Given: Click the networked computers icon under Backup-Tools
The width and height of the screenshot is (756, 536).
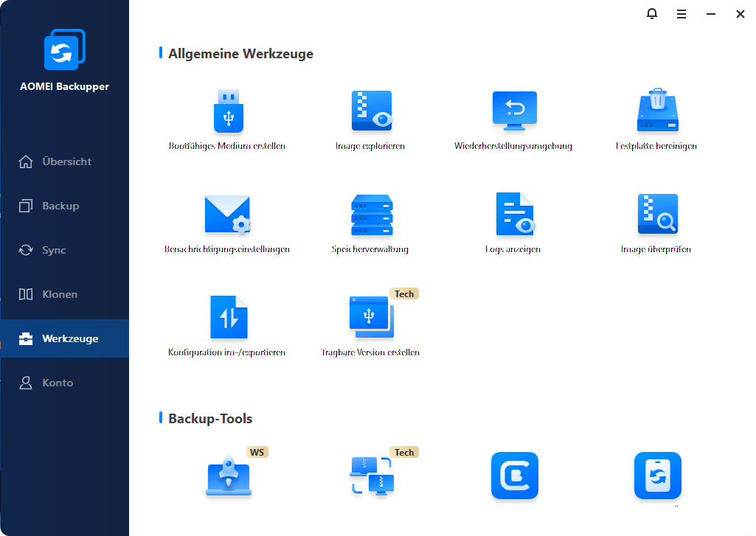Looking at the screenshot, I should click(x=372, y=476).
